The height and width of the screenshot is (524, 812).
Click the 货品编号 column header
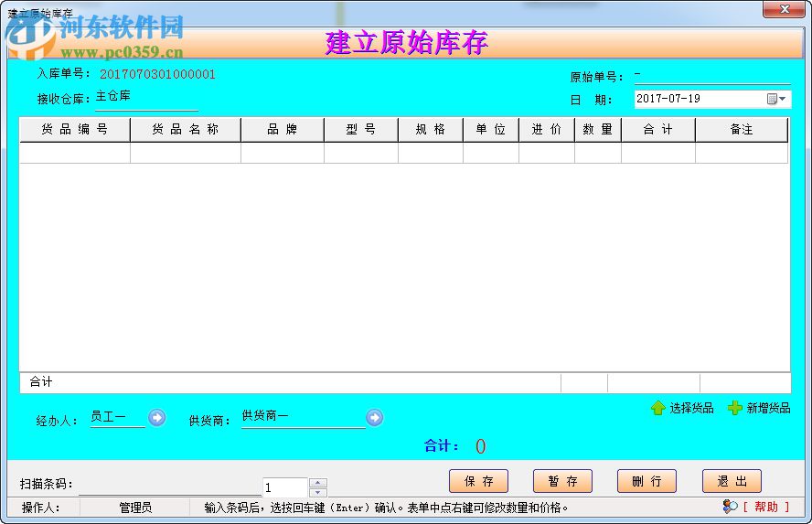coord(75,130)
